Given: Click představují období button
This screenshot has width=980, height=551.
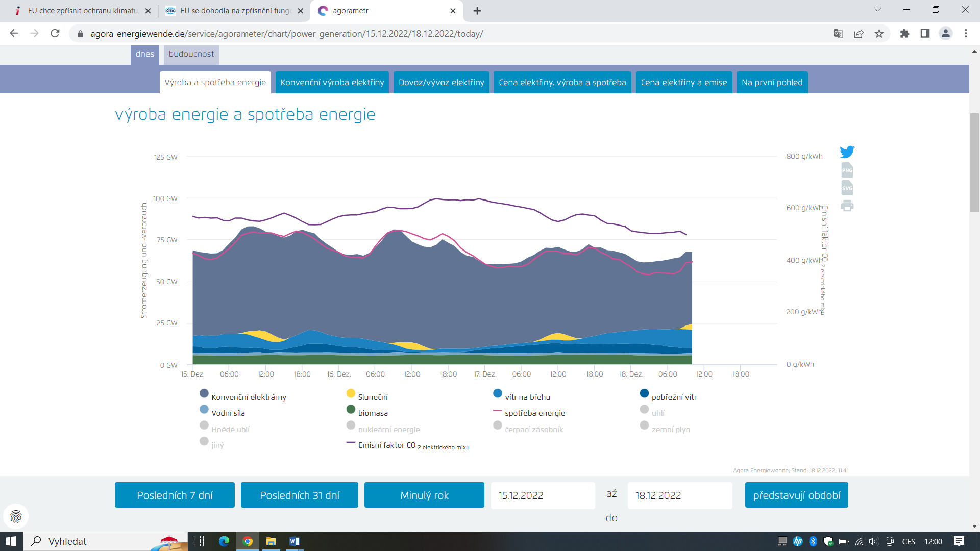Looking at the screenshot, I should coord(796,495).
